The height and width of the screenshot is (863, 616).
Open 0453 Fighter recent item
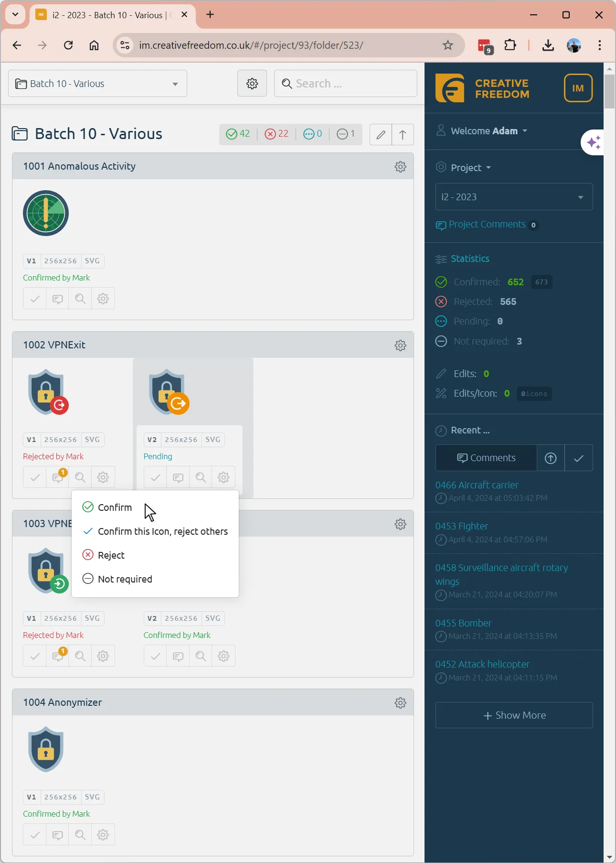(x=461, y=526)
